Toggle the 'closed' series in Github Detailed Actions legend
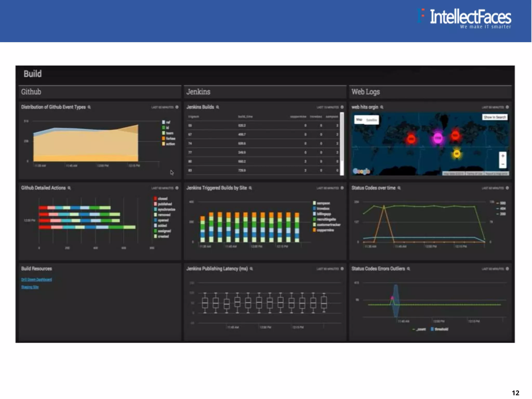Image resolution: width=532 pixels, height=399 pixels. pyautogui.click(x=155, y=199)
